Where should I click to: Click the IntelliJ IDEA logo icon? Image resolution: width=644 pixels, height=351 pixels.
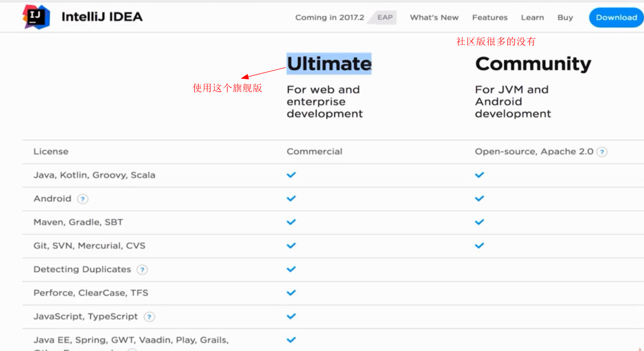click(36, 17)
